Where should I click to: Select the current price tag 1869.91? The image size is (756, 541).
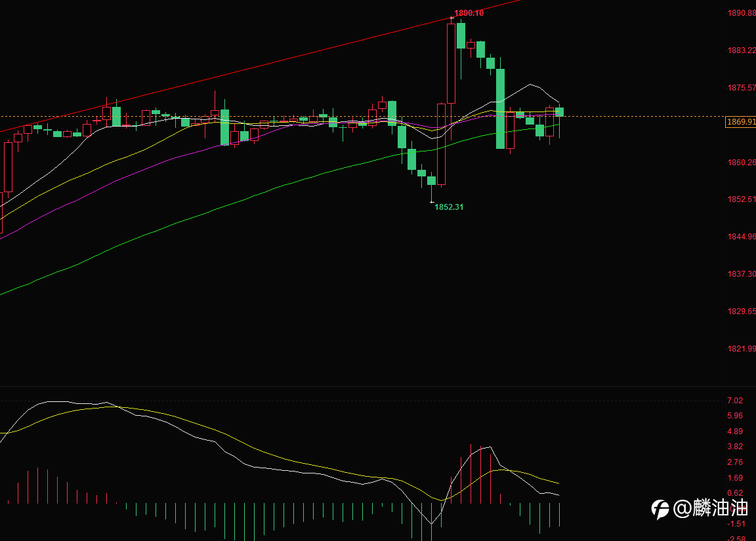point(741,122)
